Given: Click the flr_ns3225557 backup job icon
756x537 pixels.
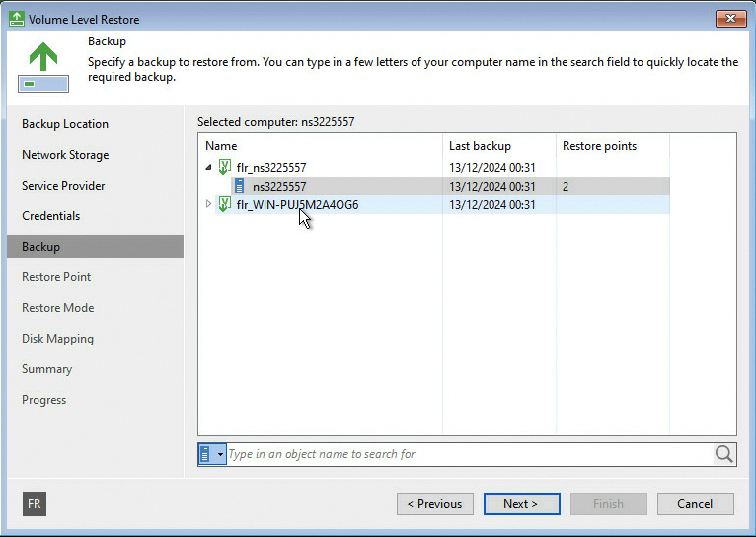Looking at the screenshot, I should tap(225, 167).
